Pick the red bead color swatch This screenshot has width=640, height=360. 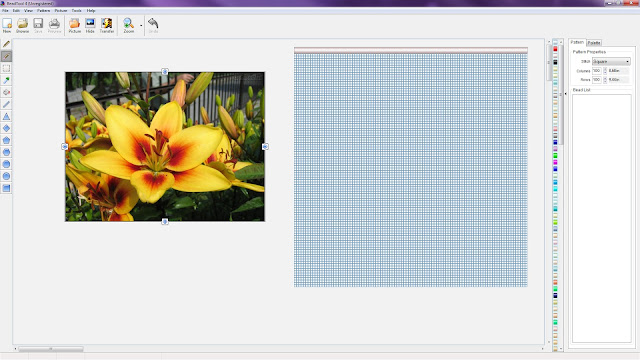(x=555, y=49)
